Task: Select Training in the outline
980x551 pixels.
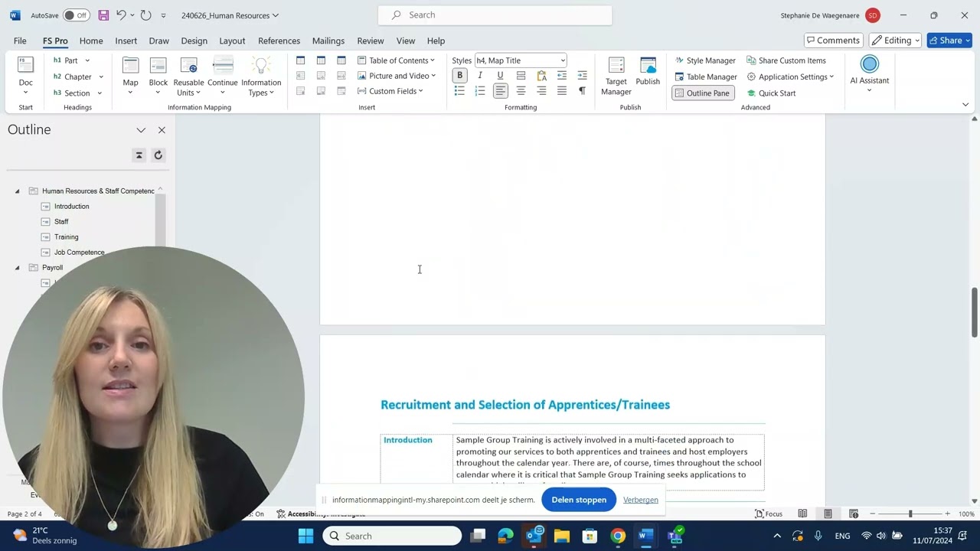Action: tap(67, 237)
